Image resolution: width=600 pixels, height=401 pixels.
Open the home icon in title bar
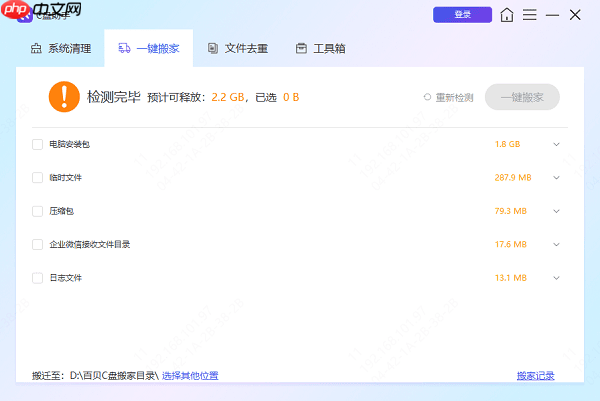point(507,15)
